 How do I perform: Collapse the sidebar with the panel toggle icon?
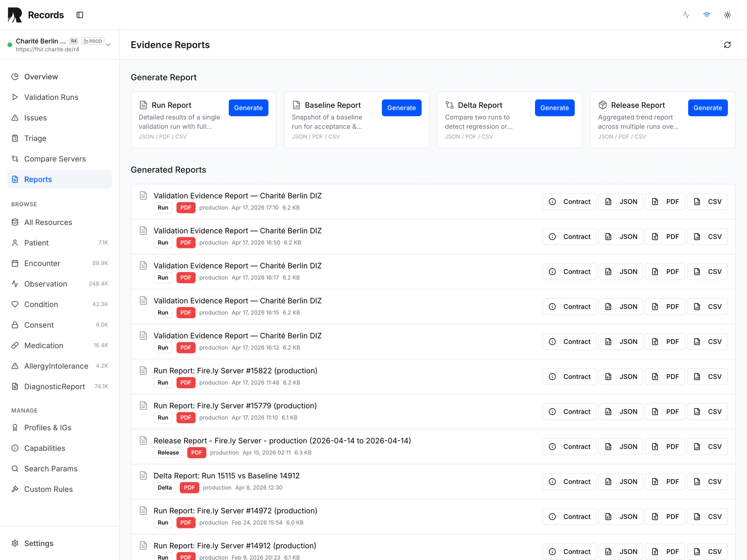click(x=80, y=15)
